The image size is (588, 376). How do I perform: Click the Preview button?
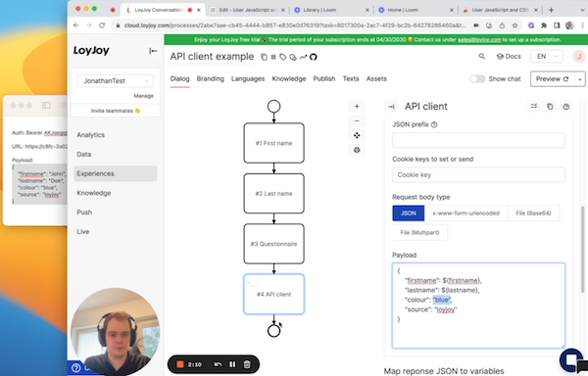(553, 79)
